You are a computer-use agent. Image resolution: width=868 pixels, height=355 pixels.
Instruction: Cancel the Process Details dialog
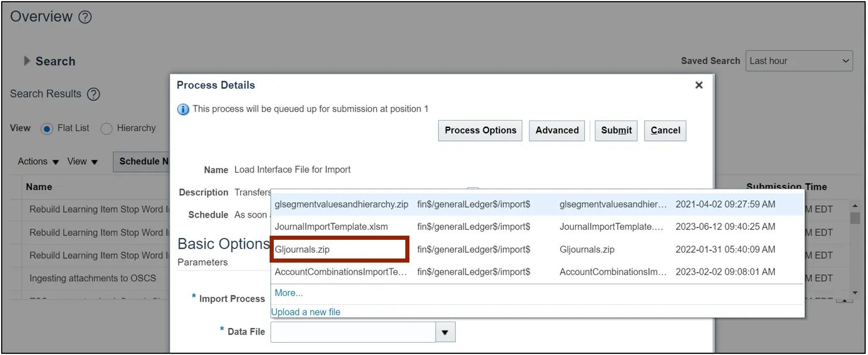point(665,130)
